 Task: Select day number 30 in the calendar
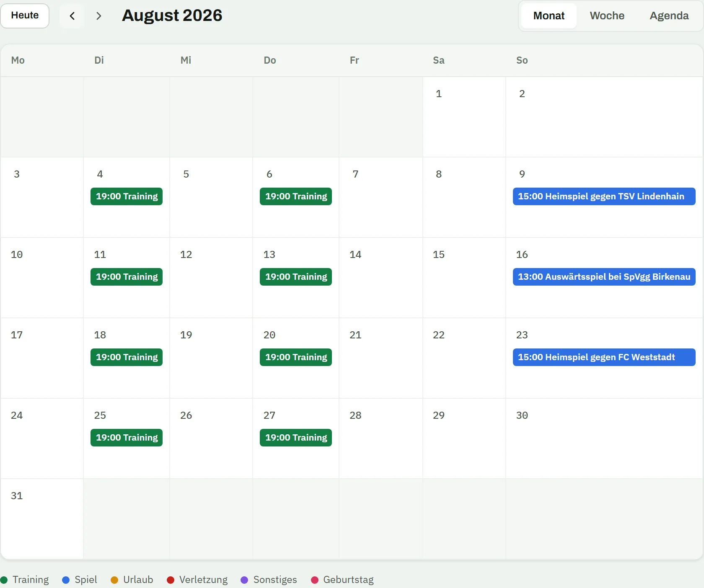tap(522, 415)
